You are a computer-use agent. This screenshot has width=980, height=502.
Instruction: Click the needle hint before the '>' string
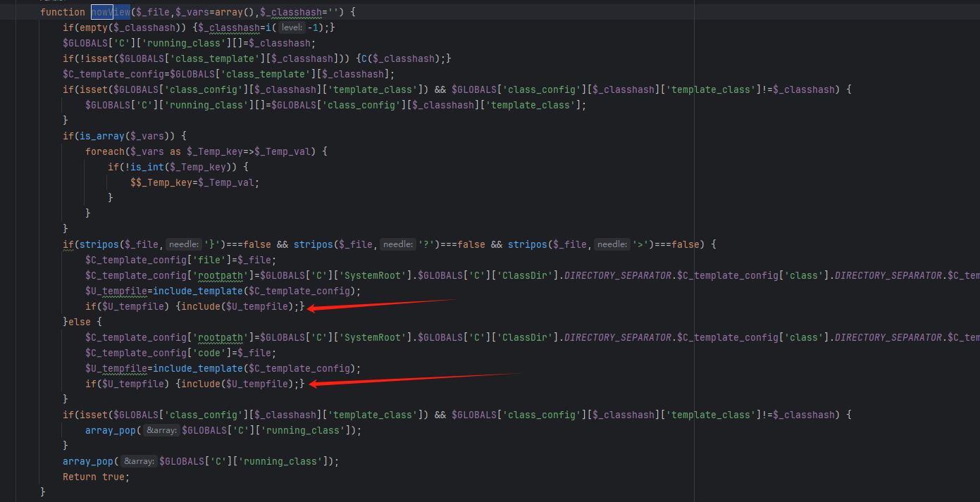click(x=612, y=244)
